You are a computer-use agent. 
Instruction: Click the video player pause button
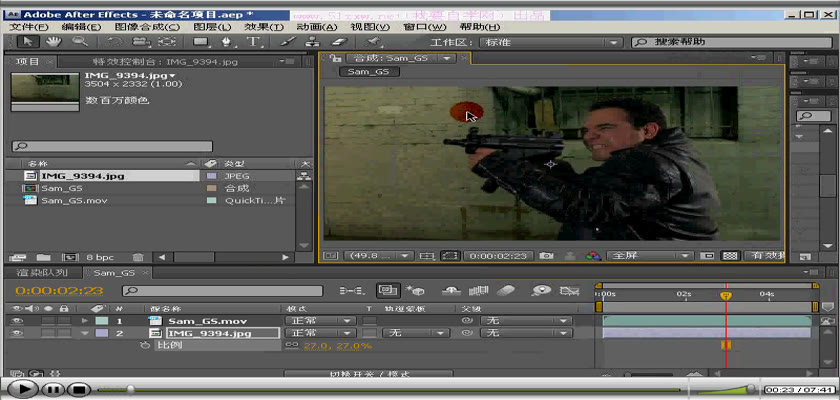pyautogui.click(x=52, y=390)
